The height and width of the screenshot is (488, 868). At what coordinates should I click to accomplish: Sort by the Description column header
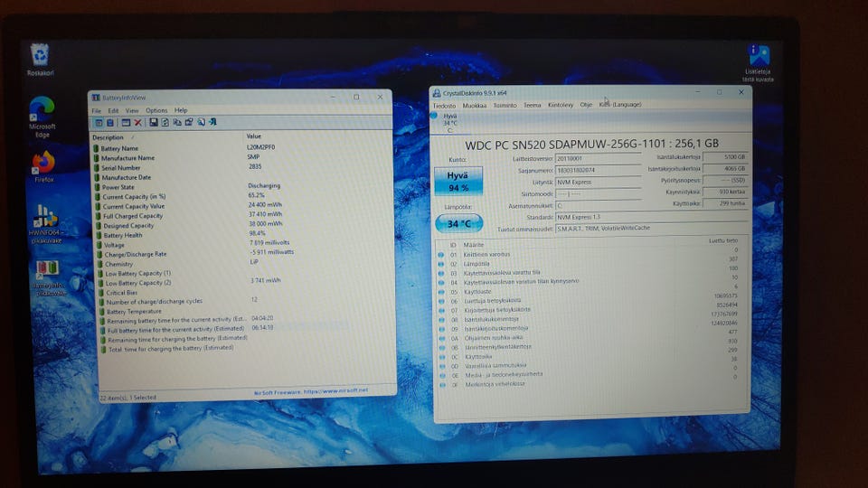click(x=108, y=137)
